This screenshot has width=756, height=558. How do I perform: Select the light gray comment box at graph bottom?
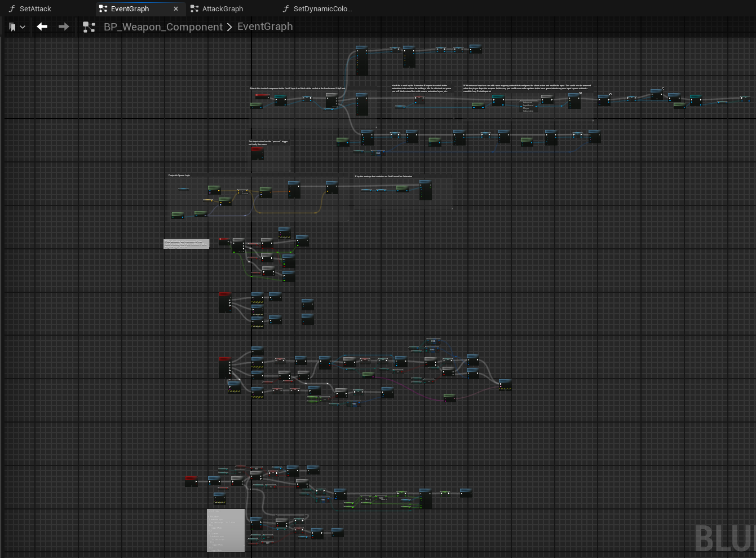(226, 530)
